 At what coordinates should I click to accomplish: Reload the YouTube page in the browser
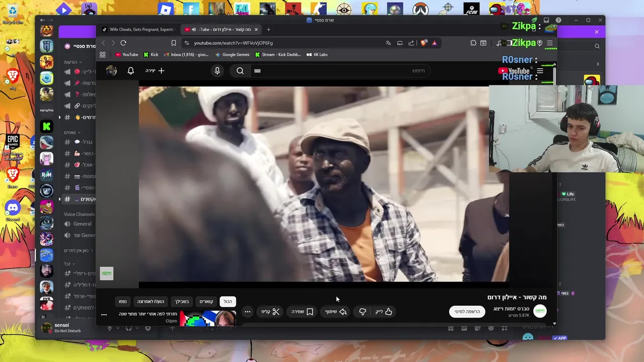(123, 43)
